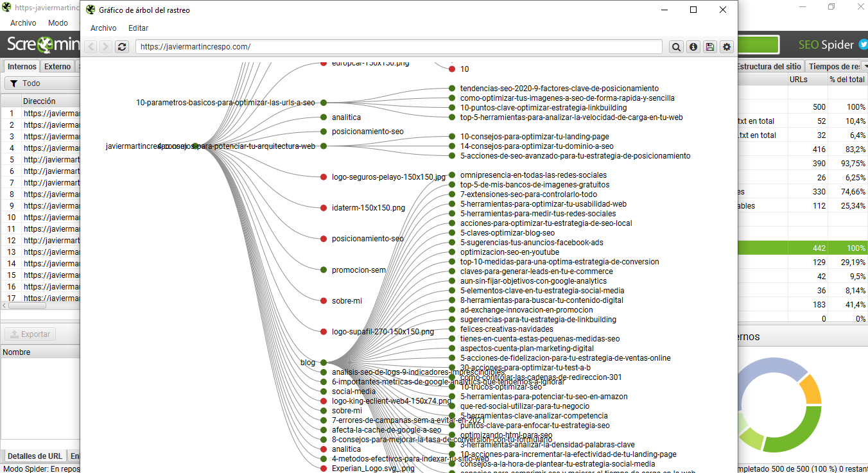The width and height of the screenshot is (868, 473).
Task: Click the orange segment of the donut chart
Action: [810, 388]
